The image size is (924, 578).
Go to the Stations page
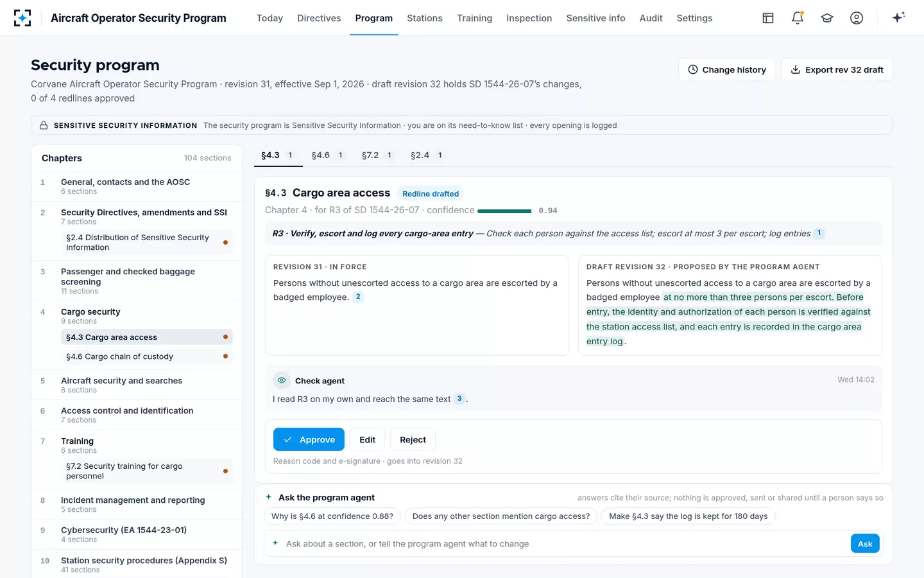[425, 18]
